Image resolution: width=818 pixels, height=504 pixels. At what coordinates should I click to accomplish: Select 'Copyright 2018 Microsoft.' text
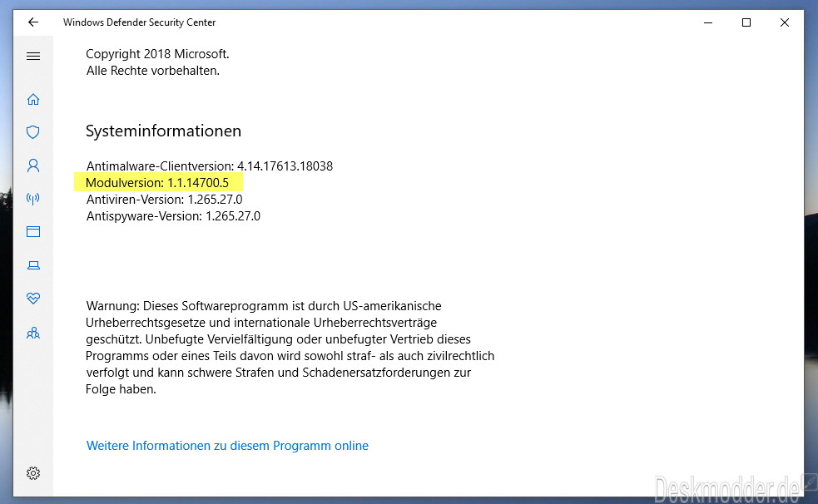click(x=157, y=54)
